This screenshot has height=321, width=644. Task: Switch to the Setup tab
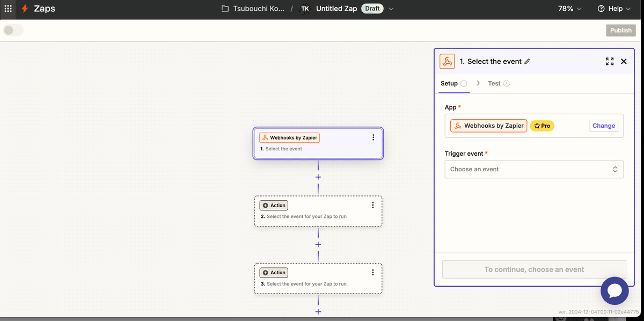(454, 84)
